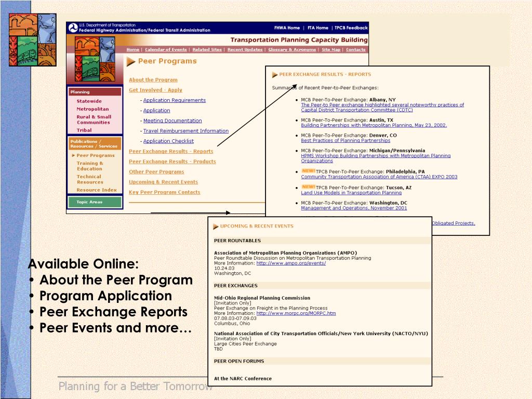Open Glossary & Acronyms in navigation bar
The image size is (532, 399).
292,49
